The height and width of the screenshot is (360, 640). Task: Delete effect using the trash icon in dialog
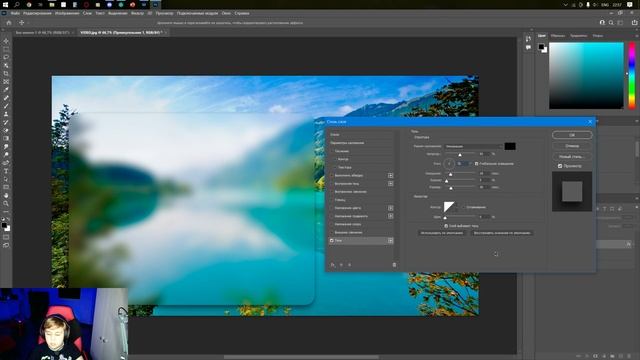(394, 265)
